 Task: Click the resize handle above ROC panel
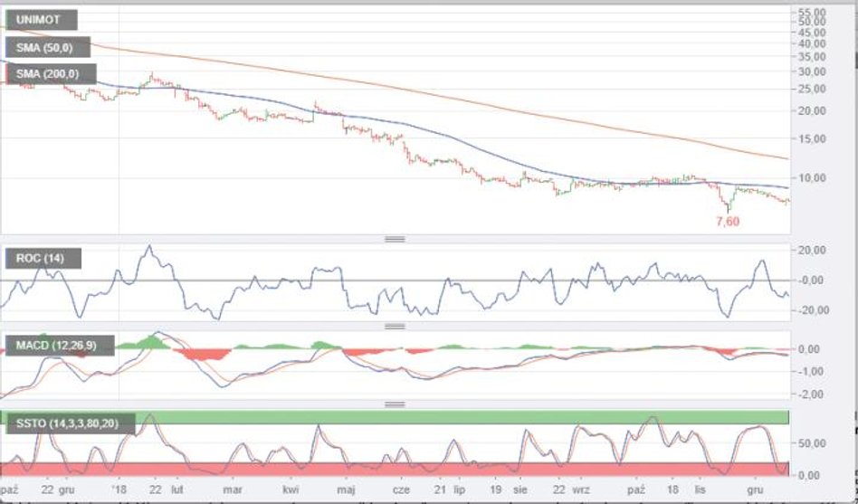click(x=395, y=239)
